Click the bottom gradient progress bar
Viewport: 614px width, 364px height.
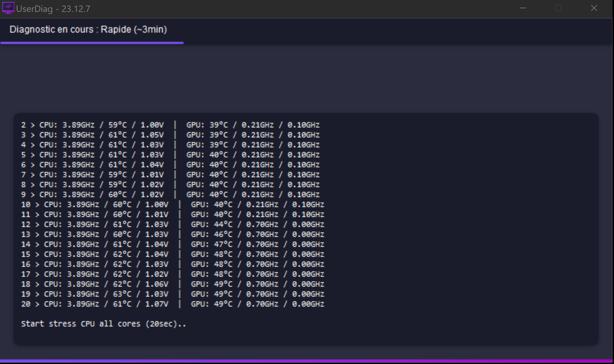pos(306,361)
